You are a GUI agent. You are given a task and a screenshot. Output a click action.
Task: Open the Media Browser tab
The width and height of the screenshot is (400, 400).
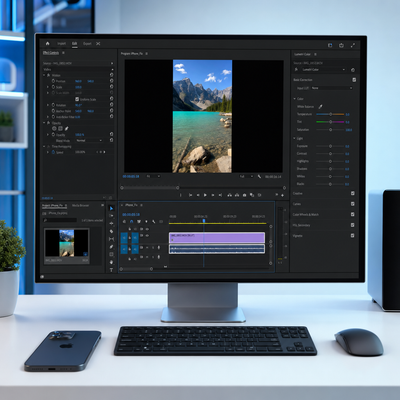point(80,205)
